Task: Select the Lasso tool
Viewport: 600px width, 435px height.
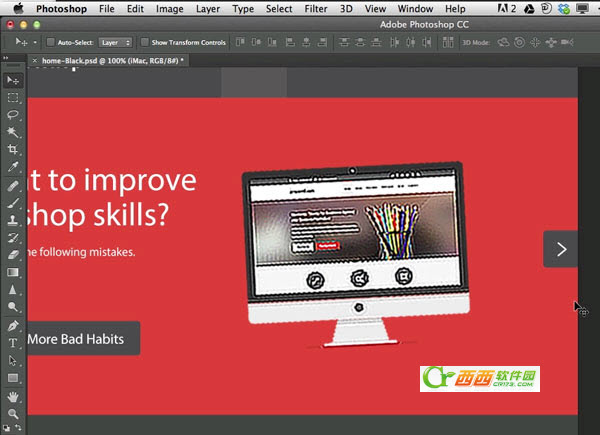Action: [13, 115]
